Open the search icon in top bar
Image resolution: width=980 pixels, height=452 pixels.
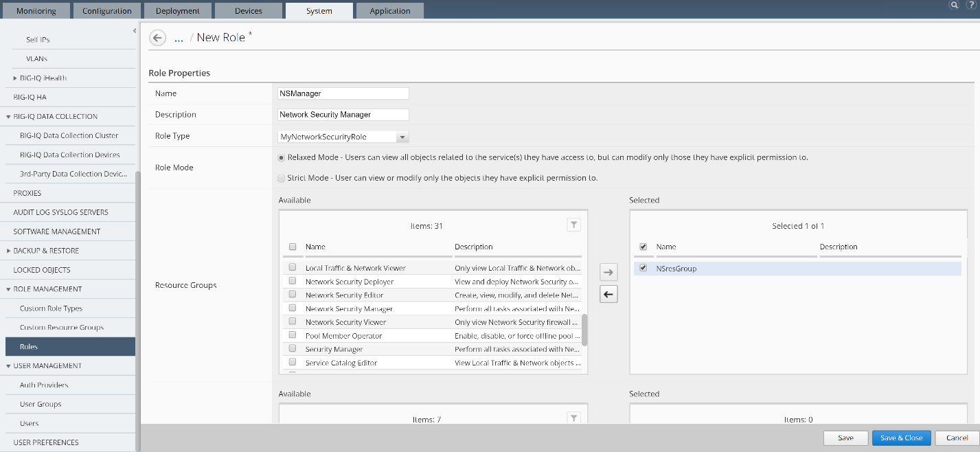954,4
